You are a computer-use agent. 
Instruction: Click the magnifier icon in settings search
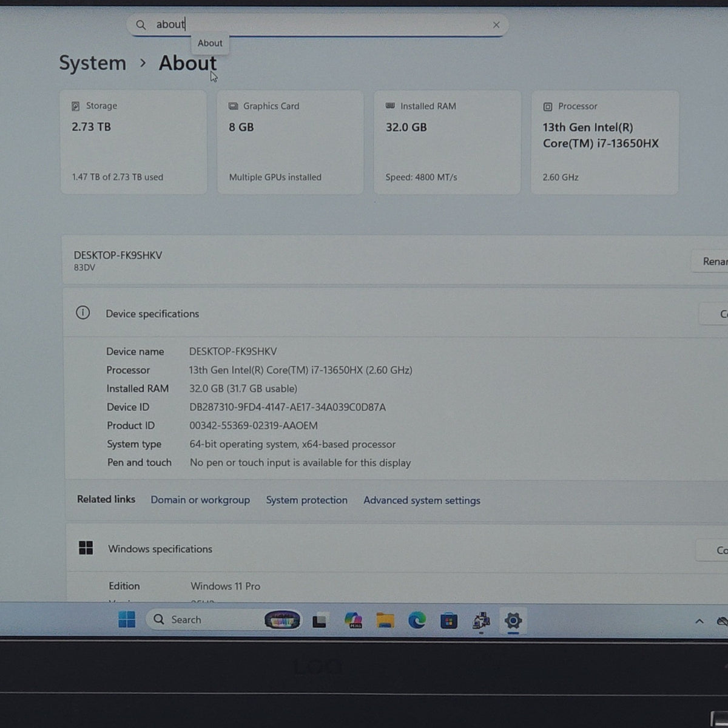pos(141,25)
